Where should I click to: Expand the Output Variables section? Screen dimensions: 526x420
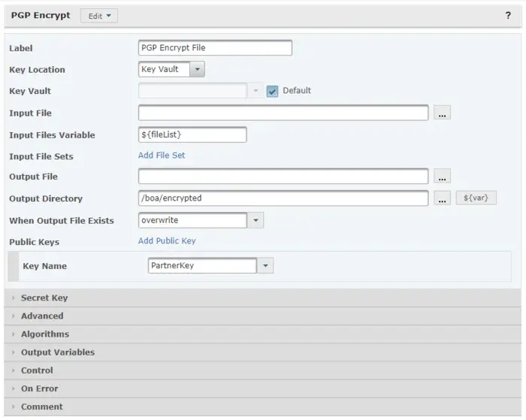click(263, 352)
